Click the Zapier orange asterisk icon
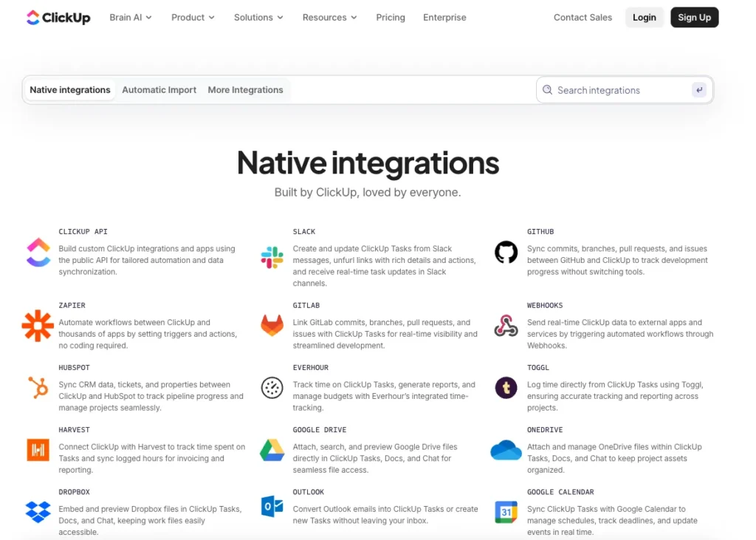This screenshot has width=756, height=540. click(38, 326)
